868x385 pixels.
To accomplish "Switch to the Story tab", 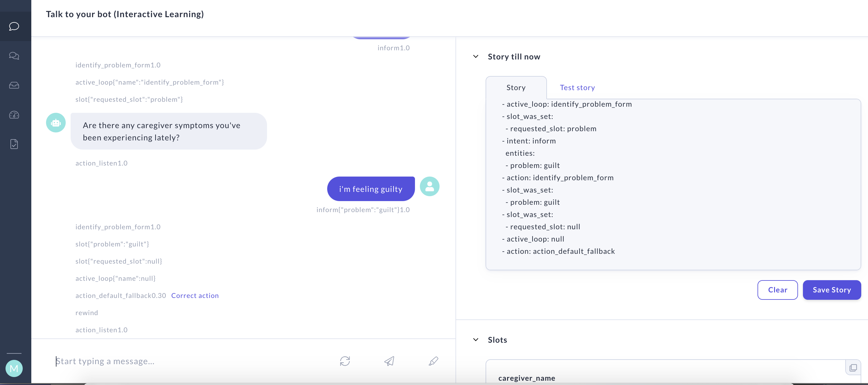I will tap(516, 87).
